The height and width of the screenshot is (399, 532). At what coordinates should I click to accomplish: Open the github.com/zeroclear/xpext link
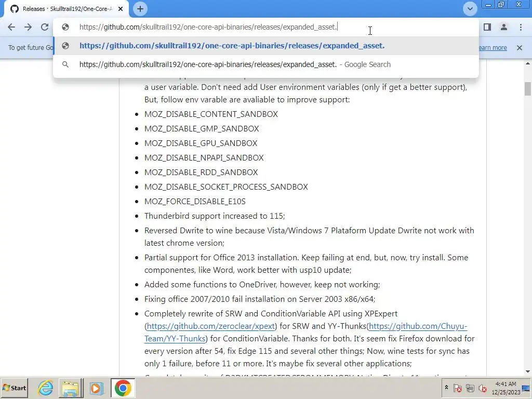pos(211,326)
